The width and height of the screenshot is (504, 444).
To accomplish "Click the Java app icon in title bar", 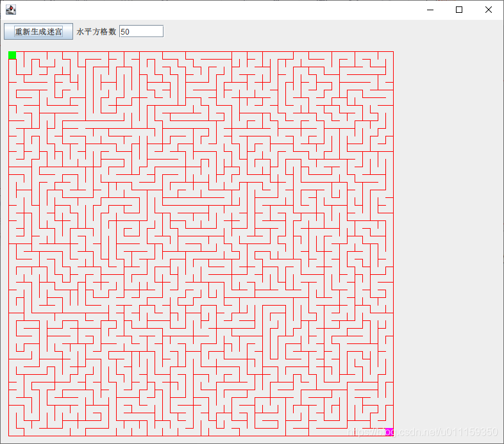I will [11, 10].
